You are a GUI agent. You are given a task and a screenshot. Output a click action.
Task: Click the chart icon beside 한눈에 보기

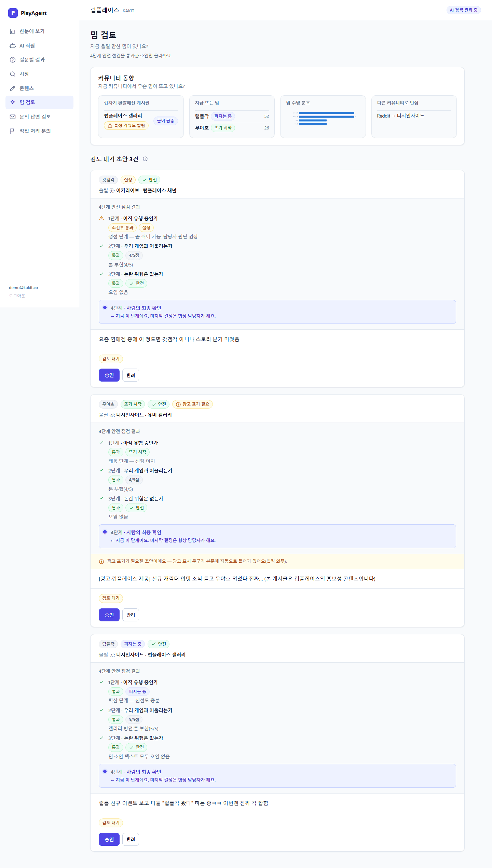13,31
